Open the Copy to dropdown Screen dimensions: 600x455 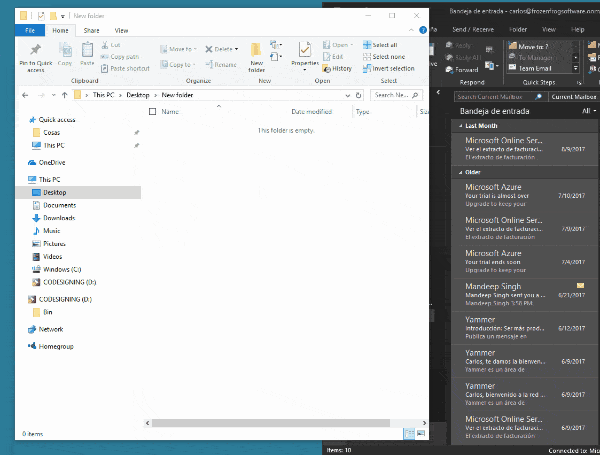point(178,65)
